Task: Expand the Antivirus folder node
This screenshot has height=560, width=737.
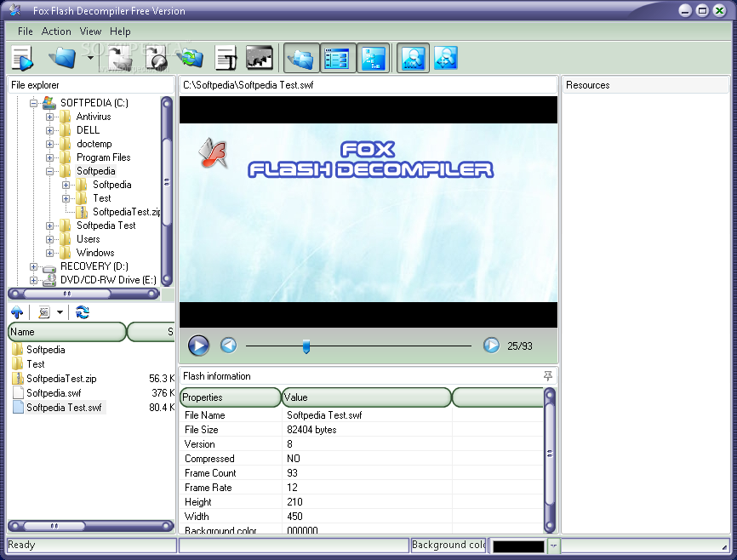Action: pos(49,117)
